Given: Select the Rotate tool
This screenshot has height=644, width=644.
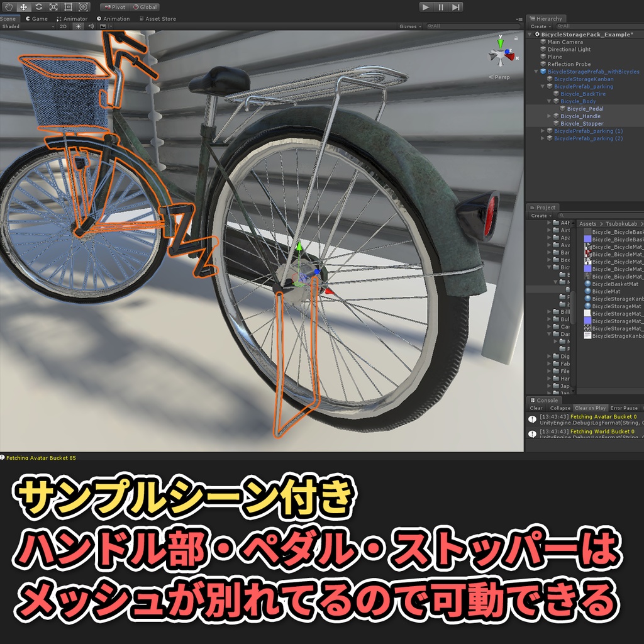Looking at the screenshot, I should coord(39,7).
